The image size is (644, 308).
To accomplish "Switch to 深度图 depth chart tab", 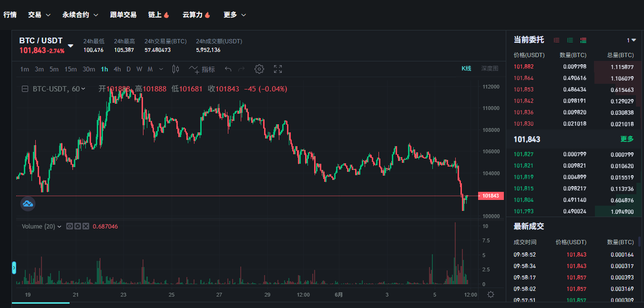I will pyautogui.click(x=489, y=69).
